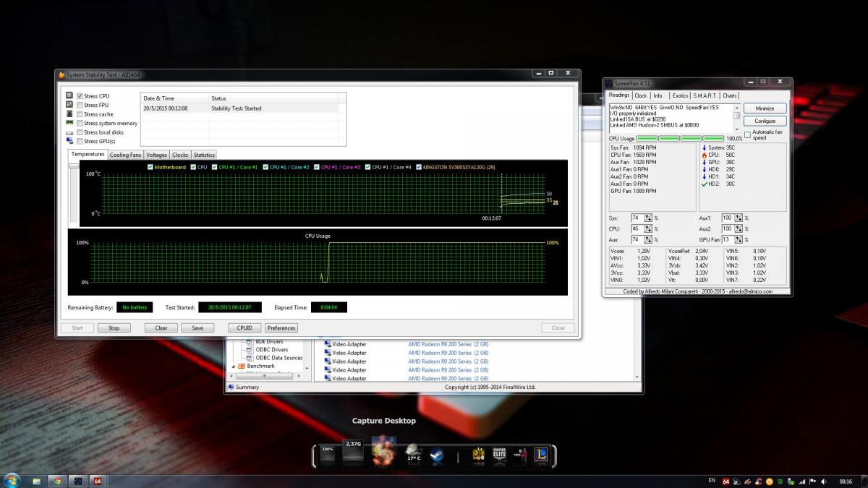
Task: Open AIDA64 taskbar button
Action: pyautogui.click(x=97, y=481)
